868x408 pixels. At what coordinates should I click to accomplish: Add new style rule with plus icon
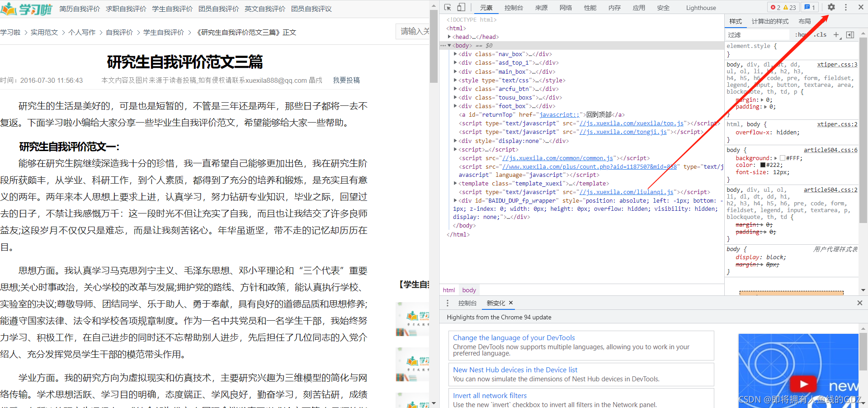click(x=836, y=35)
